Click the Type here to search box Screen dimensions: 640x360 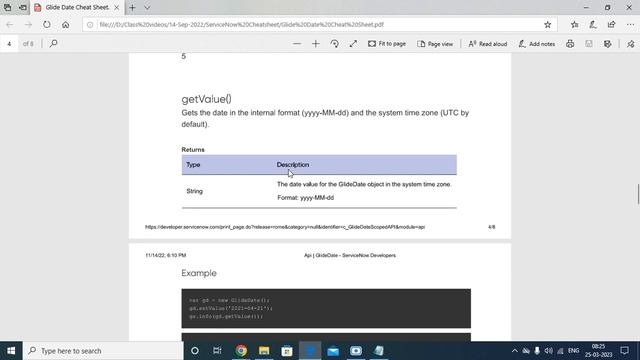click(x=103, y=351)
